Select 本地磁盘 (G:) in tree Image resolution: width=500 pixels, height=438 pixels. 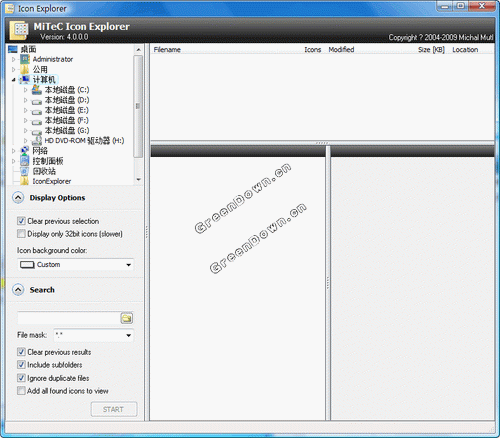coord(67,130)
